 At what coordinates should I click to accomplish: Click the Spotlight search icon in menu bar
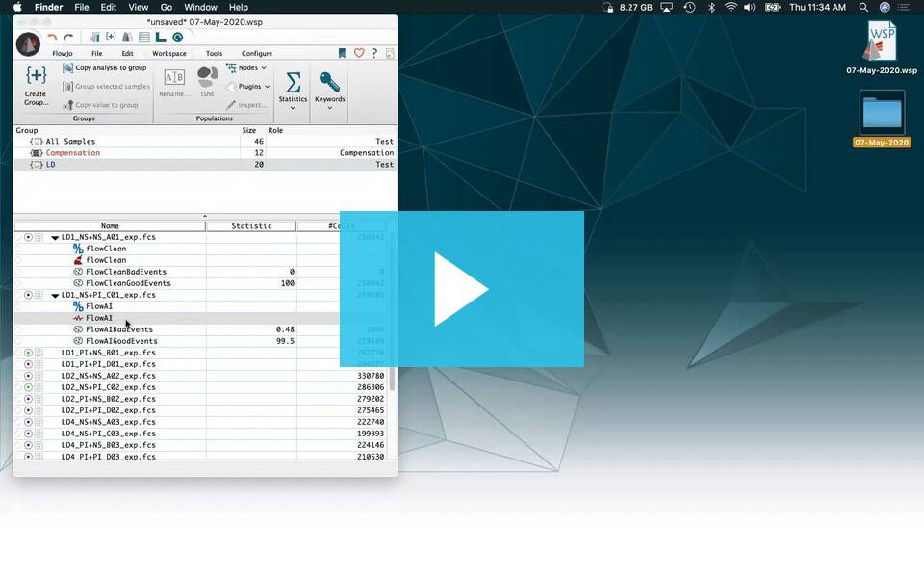point(863,7)
